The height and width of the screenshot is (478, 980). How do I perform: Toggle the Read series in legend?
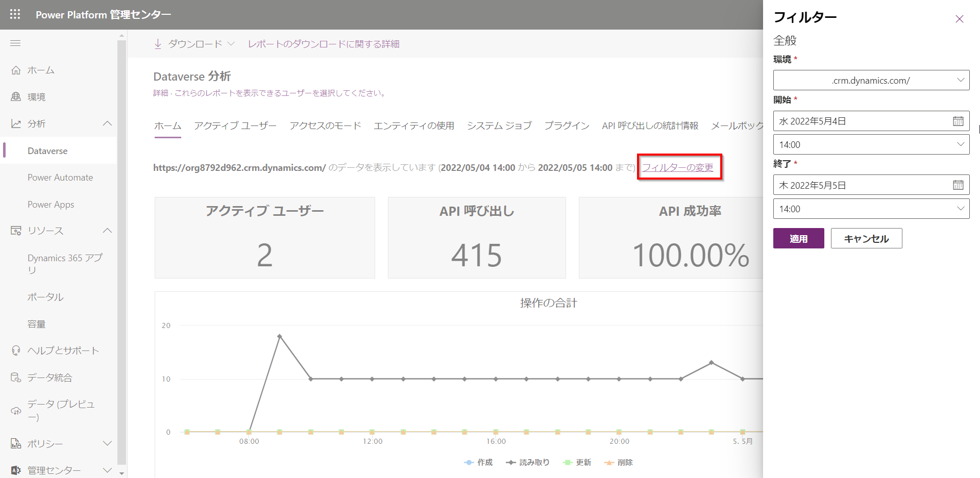pyautogui.click(x=528, y=462)
